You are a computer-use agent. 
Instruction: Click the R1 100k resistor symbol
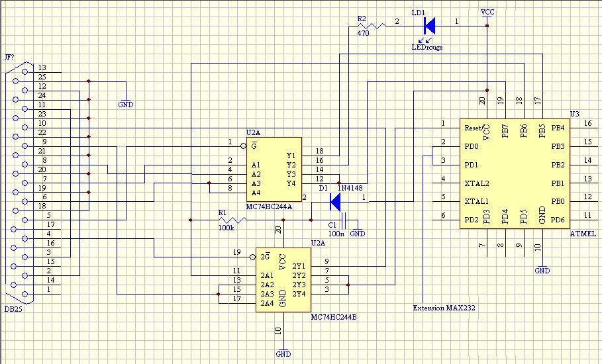(x=232, y=220)
